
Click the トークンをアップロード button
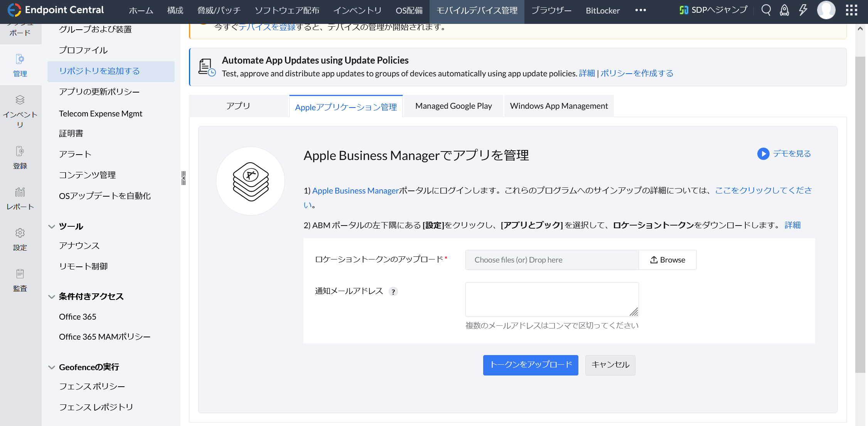click(x=531, y=365)
